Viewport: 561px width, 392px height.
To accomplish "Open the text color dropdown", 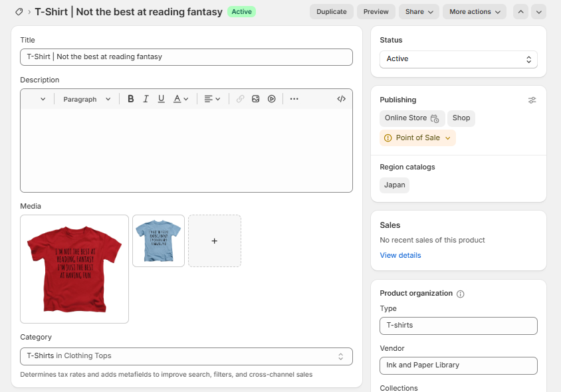I will tap(181, 99).
